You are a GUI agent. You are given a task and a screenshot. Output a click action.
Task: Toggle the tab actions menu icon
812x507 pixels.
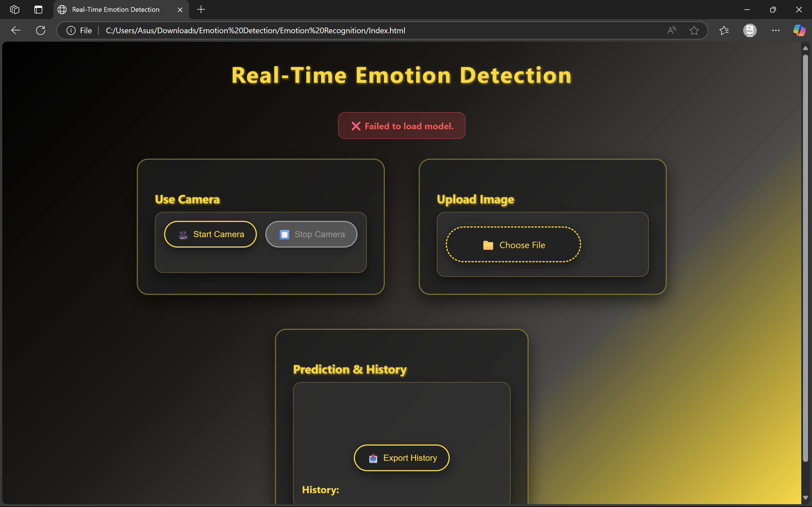[38, 9]
